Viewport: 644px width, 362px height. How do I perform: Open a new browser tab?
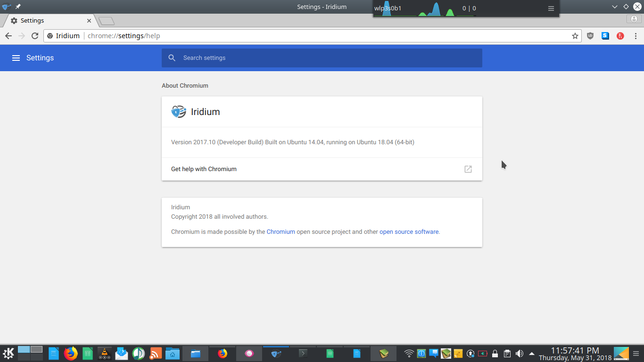pyautogui.click(x=107, y=21)
